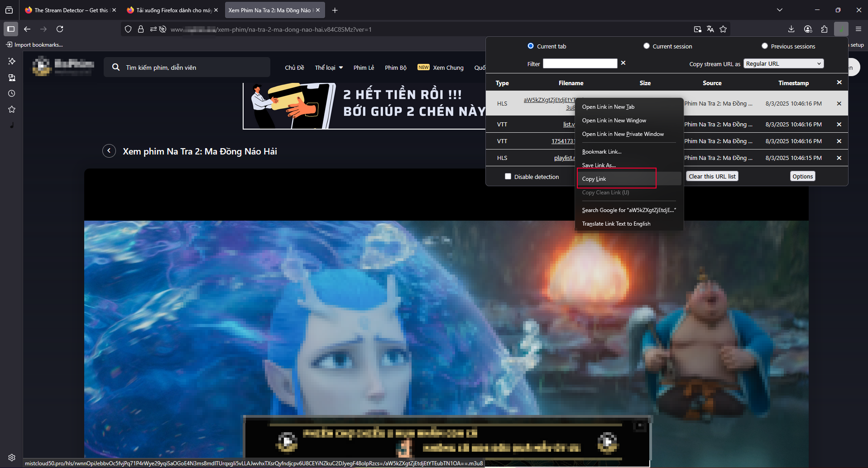Toggle the Firefox sidebar button
Viewport: 868px width, 468px height.
pos(11,29)
